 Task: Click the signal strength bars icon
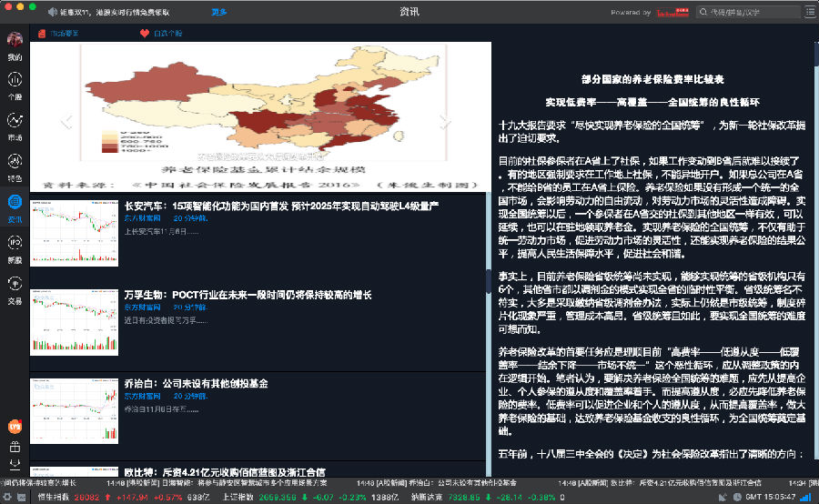coord(806,498)
